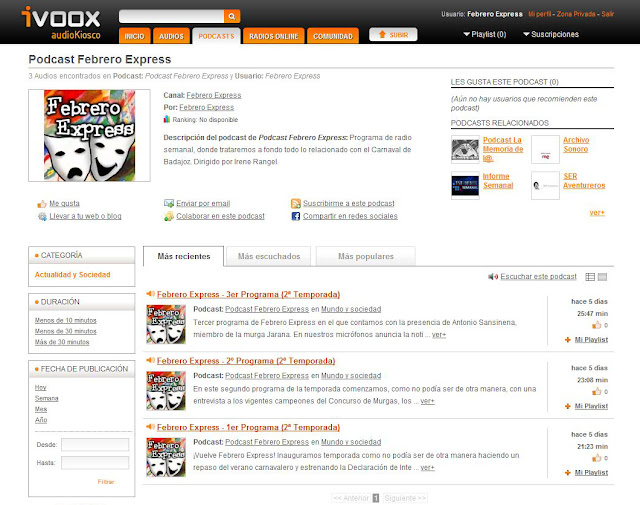This screenshot has height=505, width=640.
Task: Select the Más recientes tab
Action: tap(184, 256)
